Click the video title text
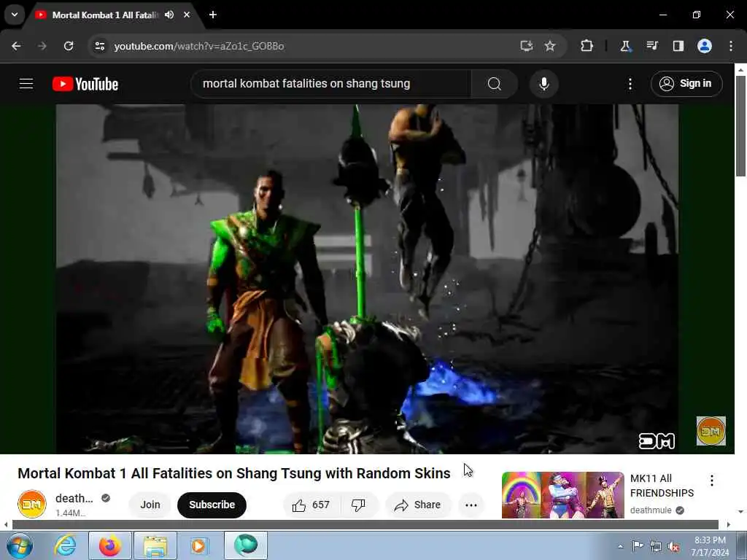Image resolution: width=747 pixels, height=560 pixels. pyautogui.click(x=234, y=473)
